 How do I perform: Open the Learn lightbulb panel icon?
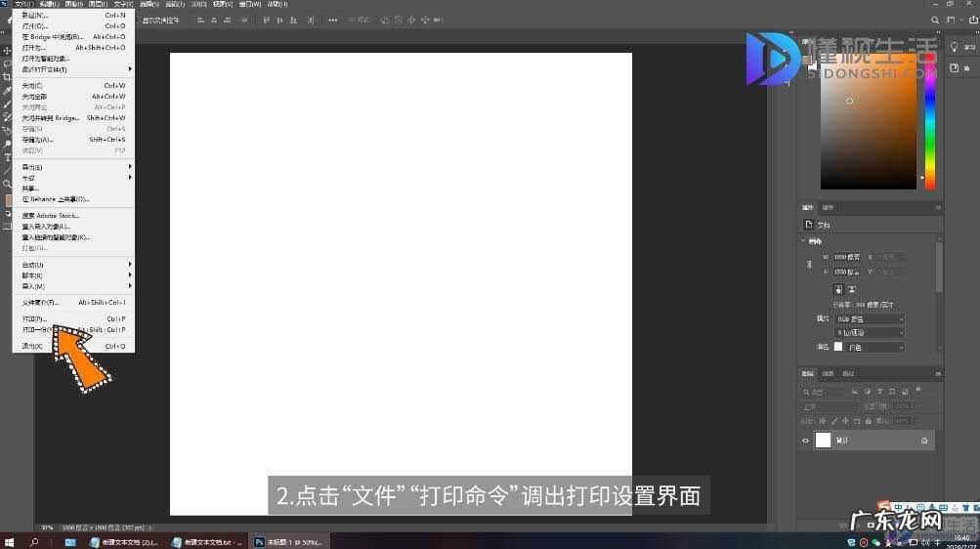pyautogui.click(x=954, y=47)
